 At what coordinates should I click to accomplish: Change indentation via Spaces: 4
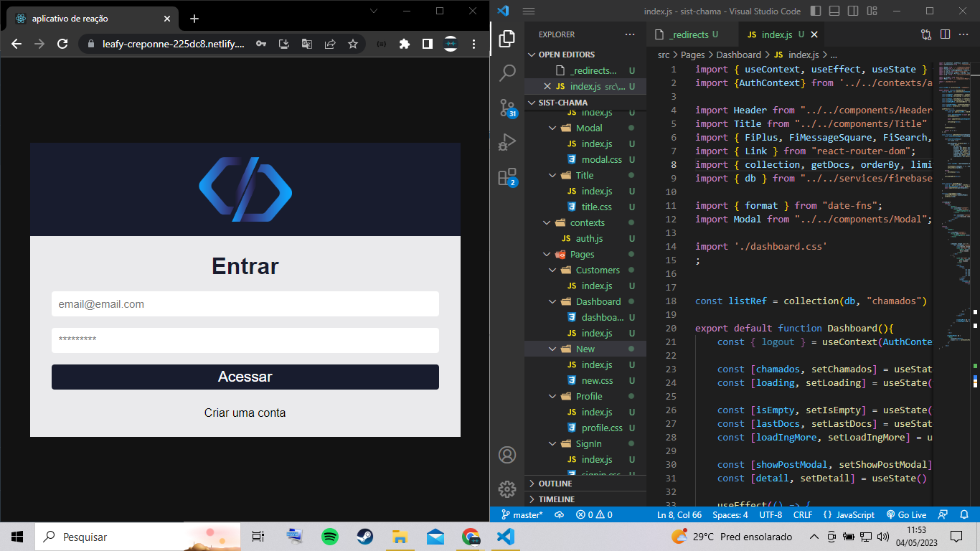(x=730, y=514)
